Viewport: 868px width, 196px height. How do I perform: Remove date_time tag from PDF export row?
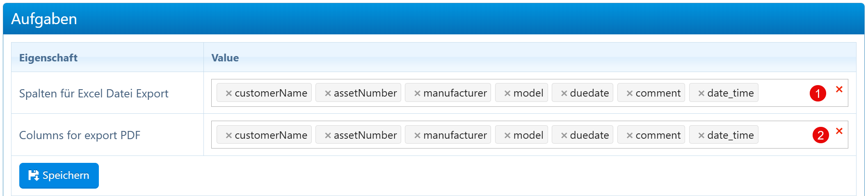click(701, 135)
